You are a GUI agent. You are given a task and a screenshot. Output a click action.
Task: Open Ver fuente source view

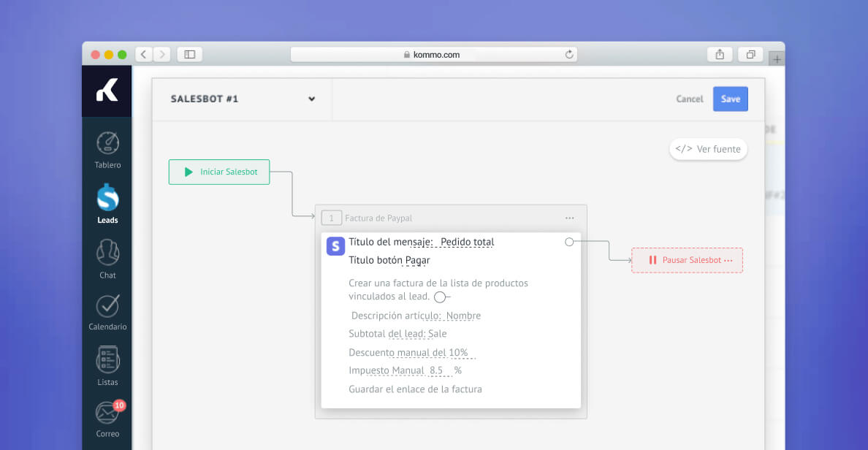(708, 149)
